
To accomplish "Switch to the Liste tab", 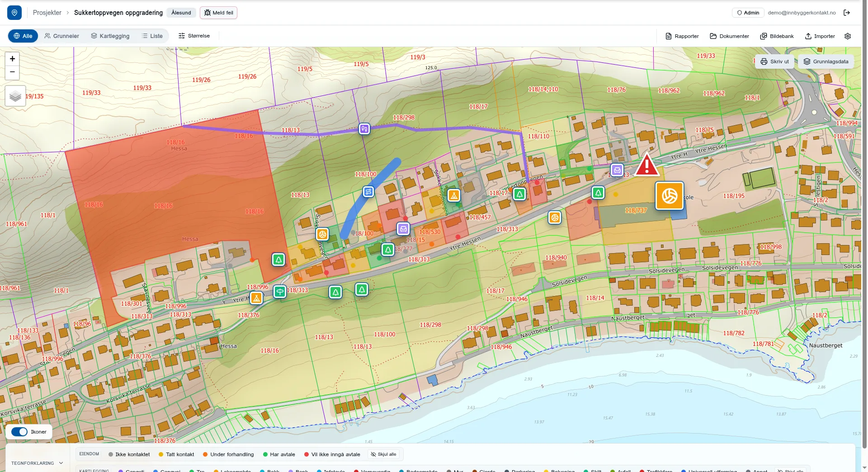I will [152, 36].
